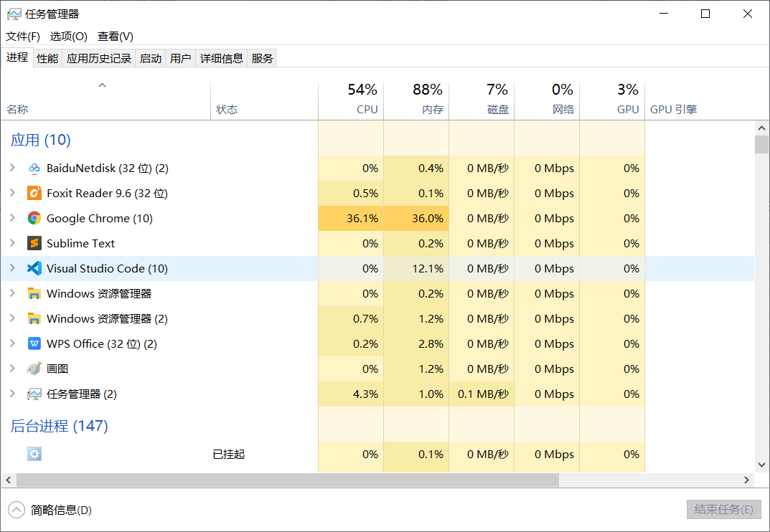Select the 进程 tab
Viewport: 770px width, 532px height.
point(17,57)
